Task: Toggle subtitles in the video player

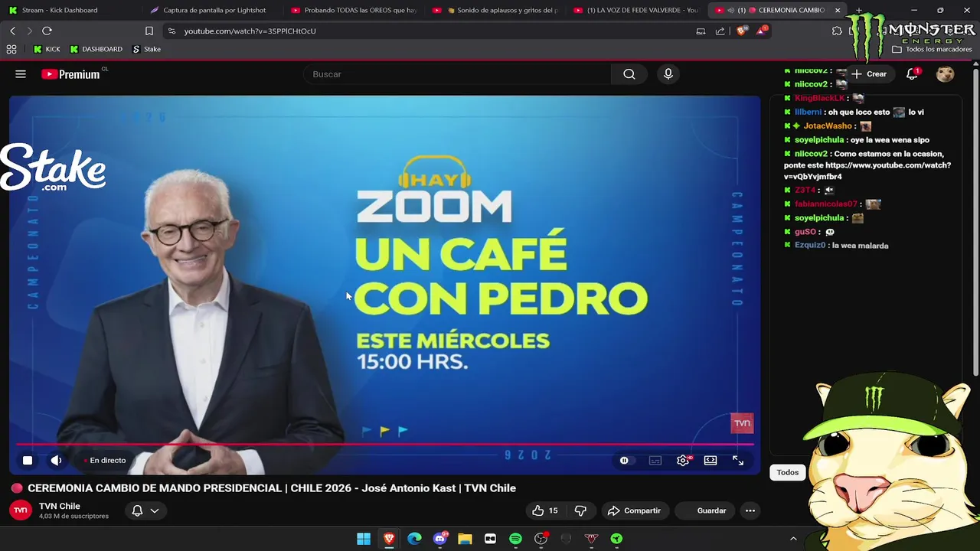Action: coord(655,460)
